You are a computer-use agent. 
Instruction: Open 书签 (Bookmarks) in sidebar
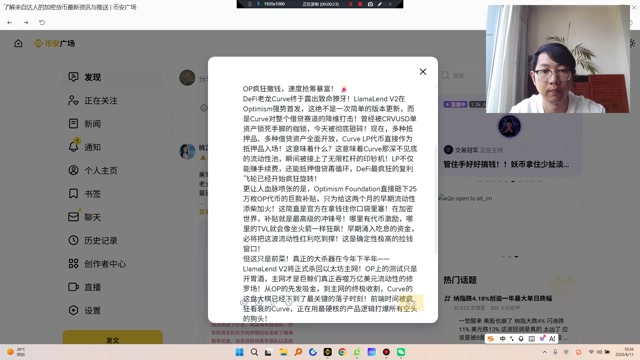114,193
